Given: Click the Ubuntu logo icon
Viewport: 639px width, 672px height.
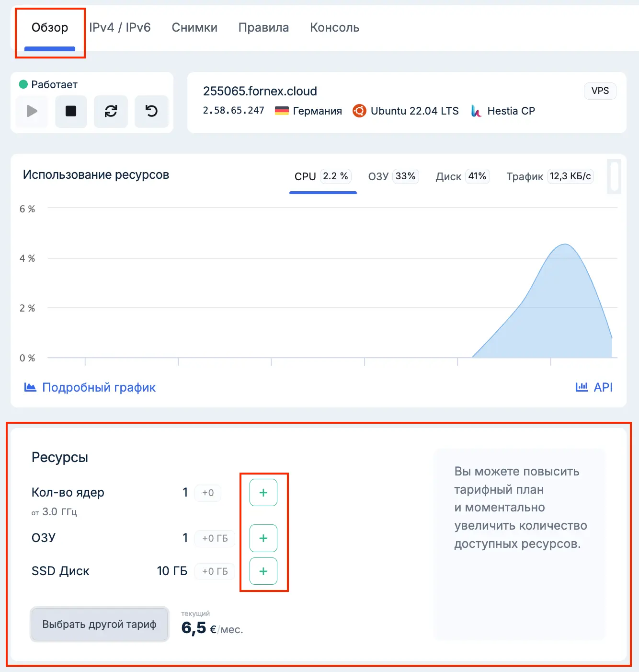Looking at the screenshot, I should point(359,111).
